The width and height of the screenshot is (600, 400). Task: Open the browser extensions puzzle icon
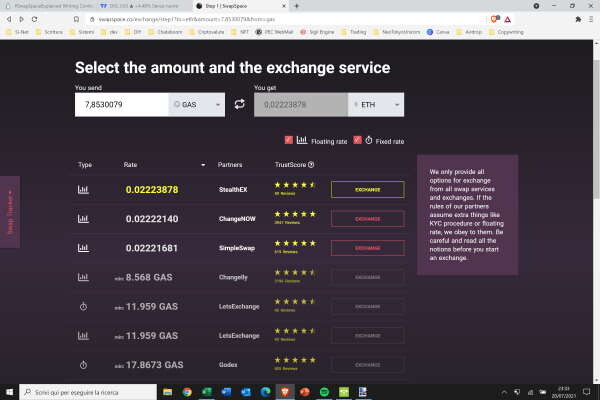(578, 19)
